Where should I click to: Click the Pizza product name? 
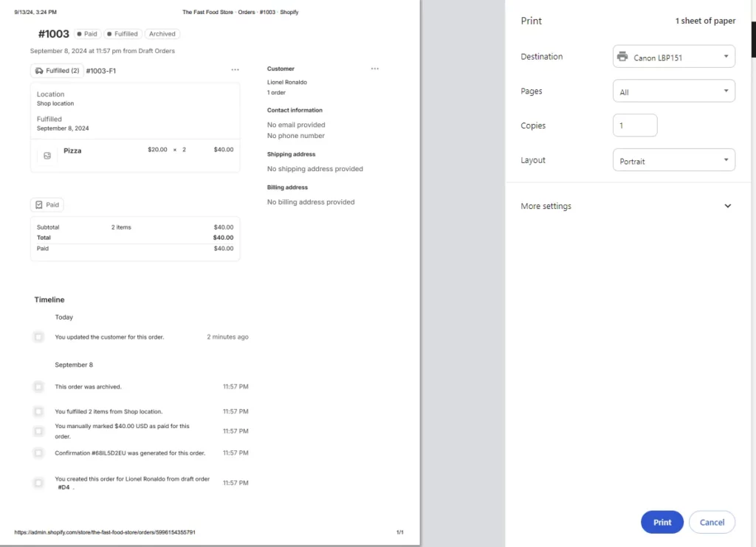(x=72, y=151)
